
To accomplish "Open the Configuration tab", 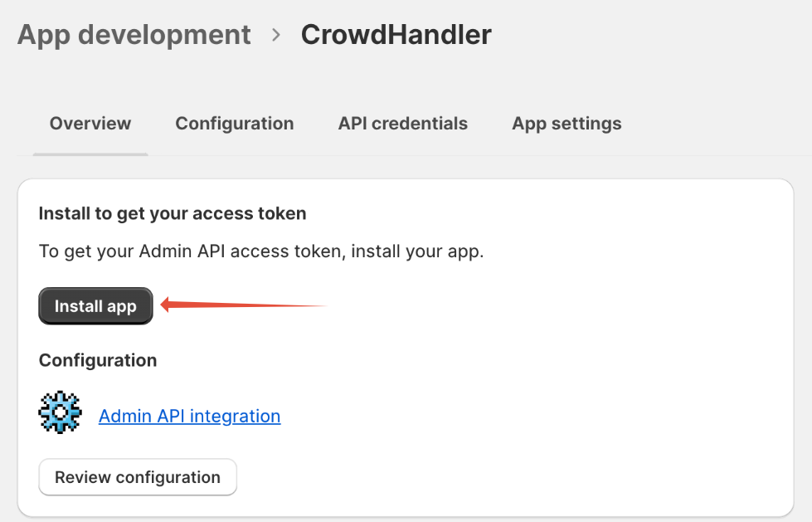I will [235, 124].
